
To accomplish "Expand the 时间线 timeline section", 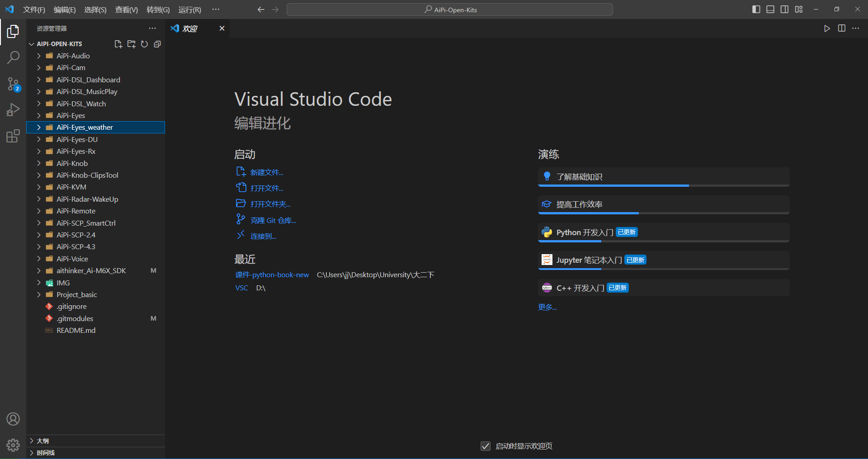I will (x=96, y=453).
